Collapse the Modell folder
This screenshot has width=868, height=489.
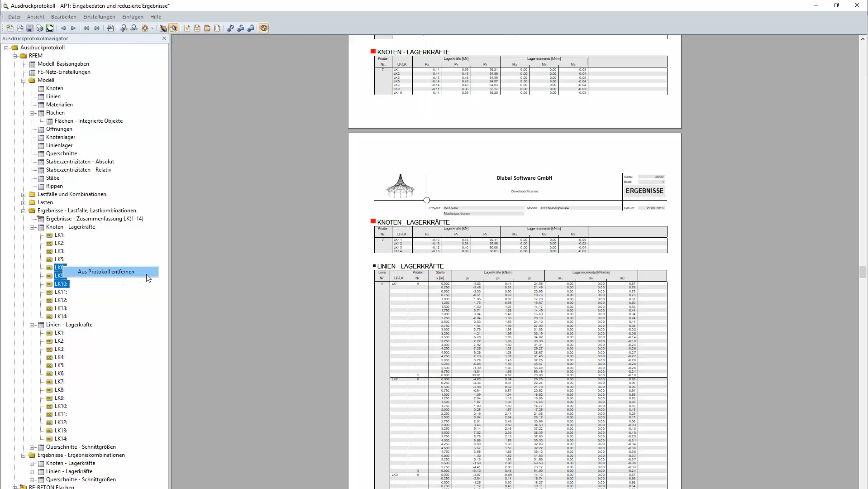(24, 80)
